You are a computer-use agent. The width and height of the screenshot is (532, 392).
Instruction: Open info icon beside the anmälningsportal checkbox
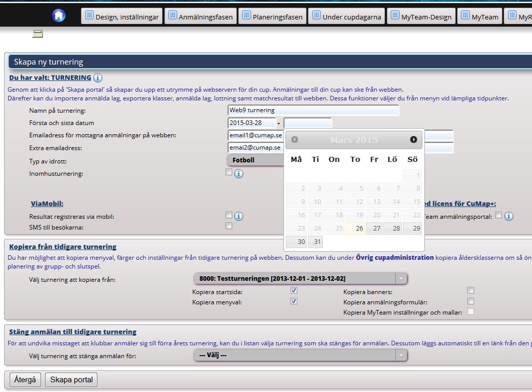point(508,216)
